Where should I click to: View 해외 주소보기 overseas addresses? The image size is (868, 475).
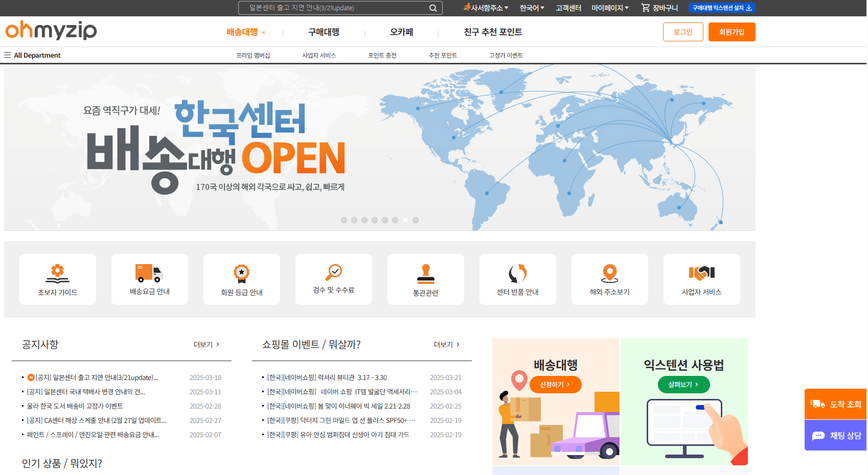[609, 279]
